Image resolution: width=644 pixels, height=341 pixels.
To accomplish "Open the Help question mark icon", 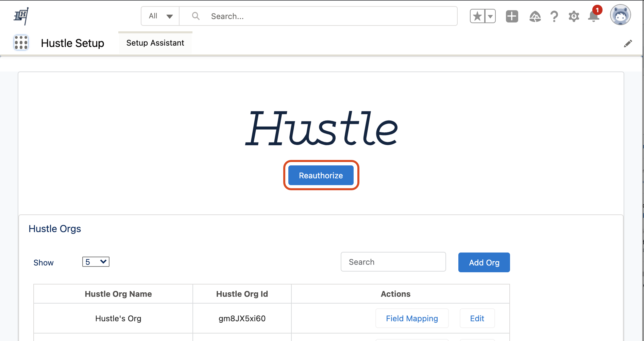I will point(554,16).
